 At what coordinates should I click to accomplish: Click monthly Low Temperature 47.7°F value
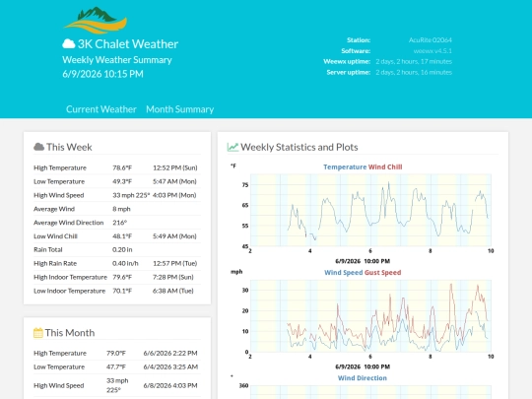[116, 366]
